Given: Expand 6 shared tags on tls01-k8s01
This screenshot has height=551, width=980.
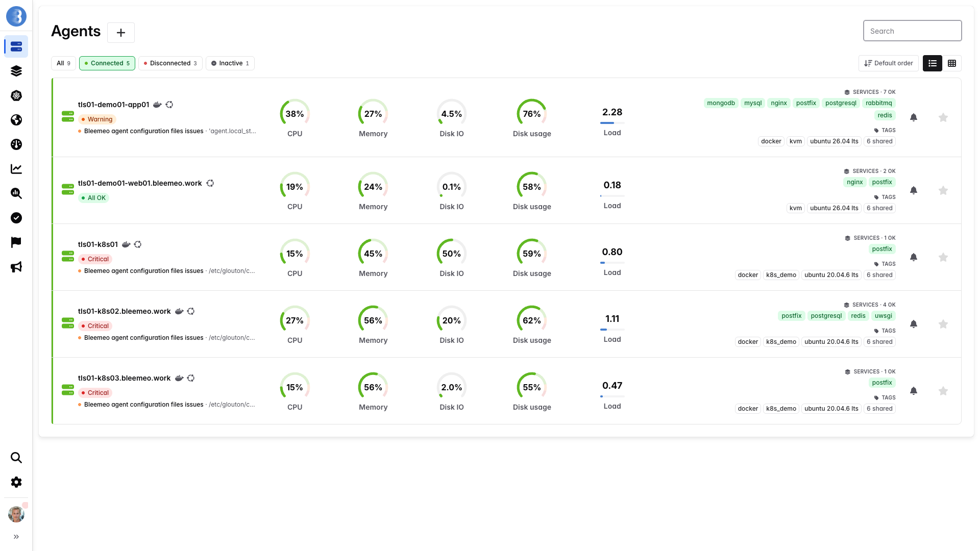Looking at the screenshot, I should click(879, 275).
